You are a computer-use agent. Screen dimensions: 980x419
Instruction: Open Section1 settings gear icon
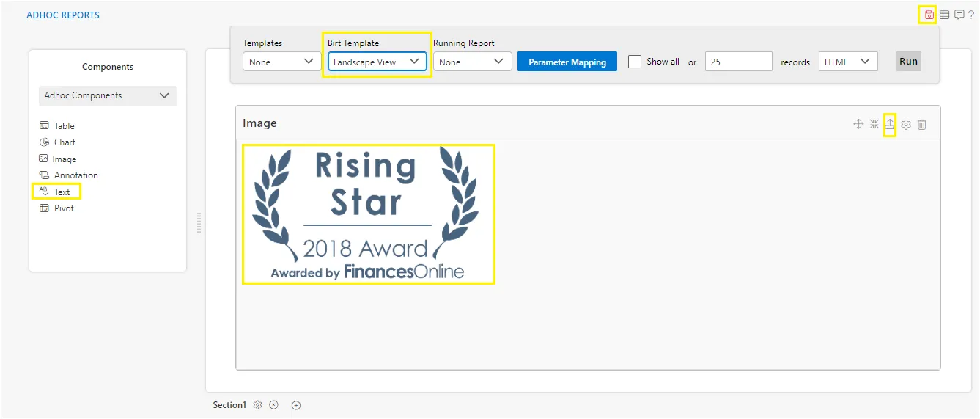click(257, 405)
